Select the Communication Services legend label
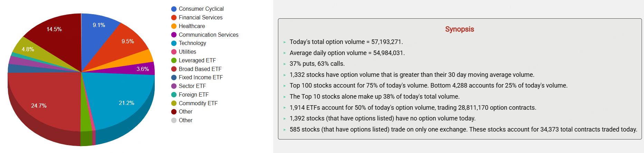 (x=208, y=35)
